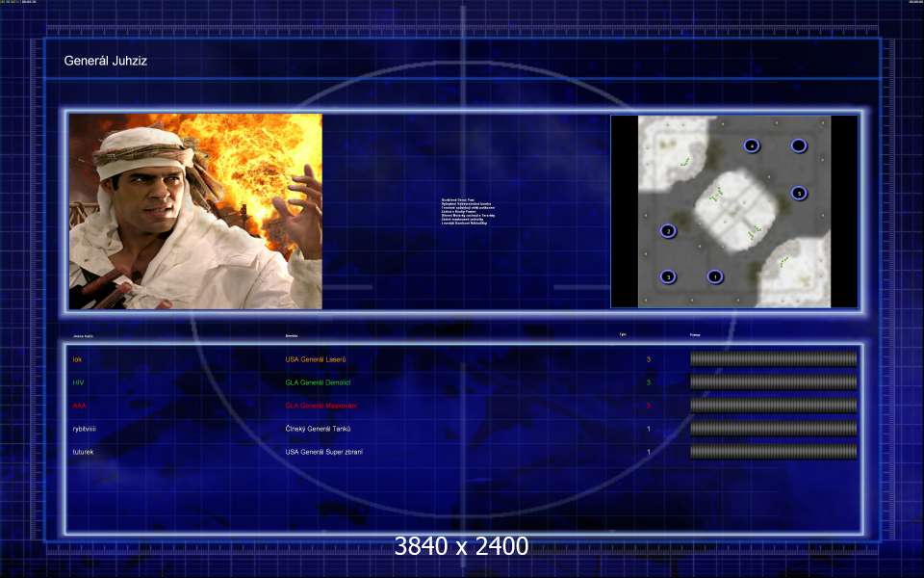This screenshot has height=578, width=924.
Task: Click the loading progress bar for player HIV
Action: click(x=773, y=381)
